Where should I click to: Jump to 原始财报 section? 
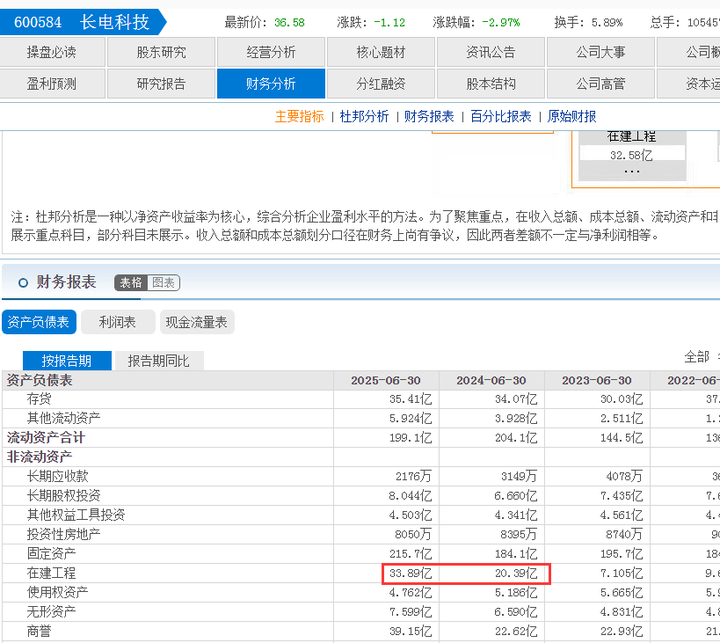pyautogui.click(x=572, y=116)
